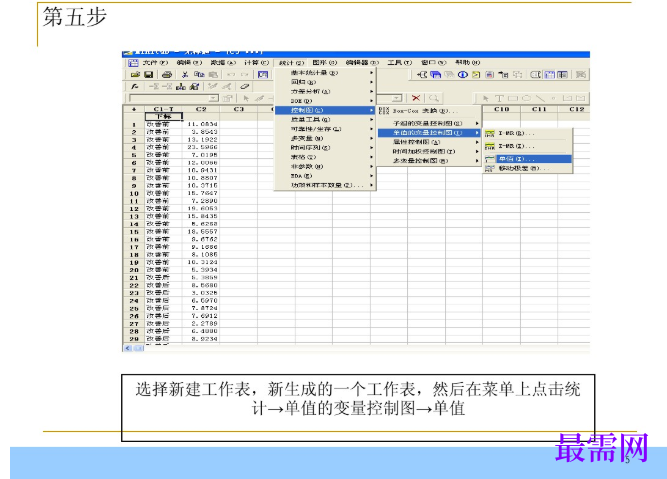The height and width of the screenshot is (479, 667).
Task: Click the worksheet icon left of 文件 menu
Action: click(133, 63)
